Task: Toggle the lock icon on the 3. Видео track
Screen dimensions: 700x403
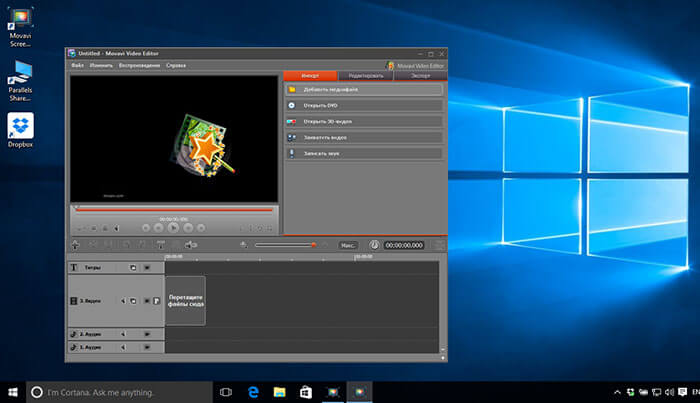Action: point(133,301)
